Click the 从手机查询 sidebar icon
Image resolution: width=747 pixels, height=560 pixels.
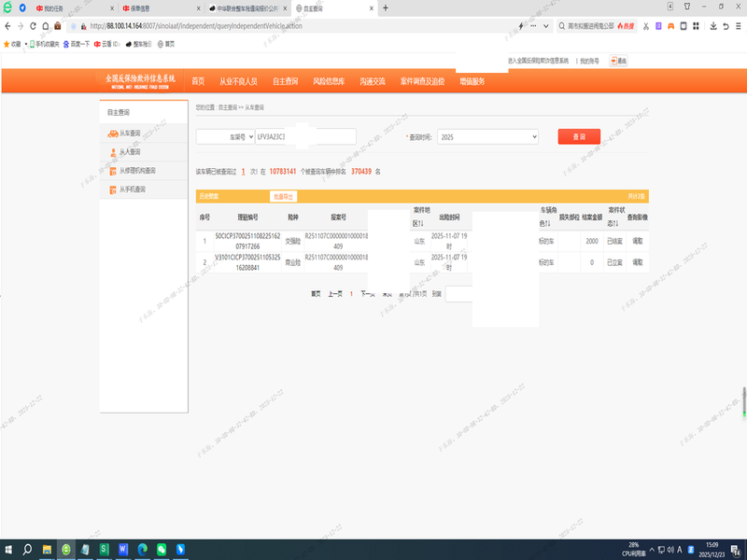coord(112,189)
